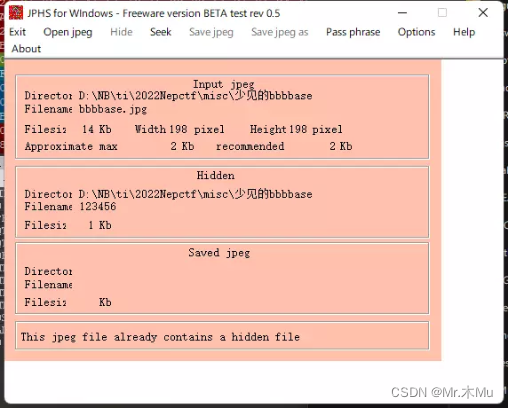Click the title 'JPHS for Windows' text
The image size is (508, 408).
70,13
